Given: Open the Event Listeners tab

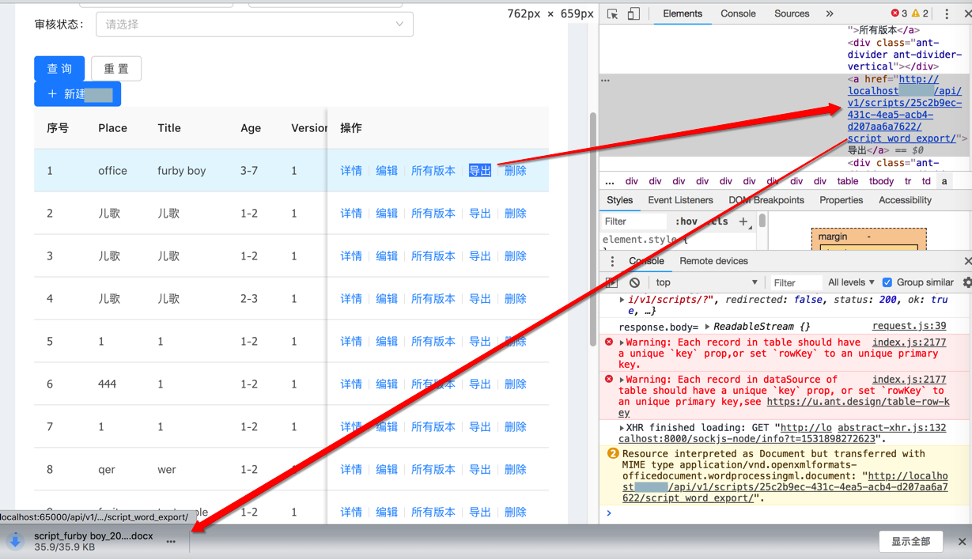Looking at the screenshot, I should (681, 200).
